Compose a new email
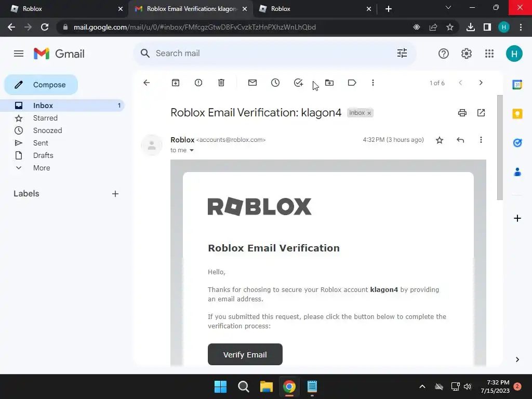 pos(41,85)
